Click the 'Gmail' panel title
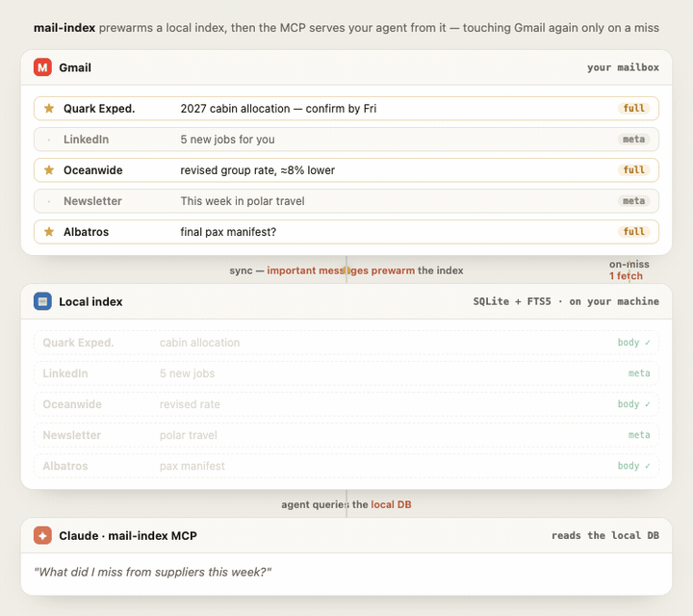The height and width of the screenshot is (616, 693). coord(75,67)
